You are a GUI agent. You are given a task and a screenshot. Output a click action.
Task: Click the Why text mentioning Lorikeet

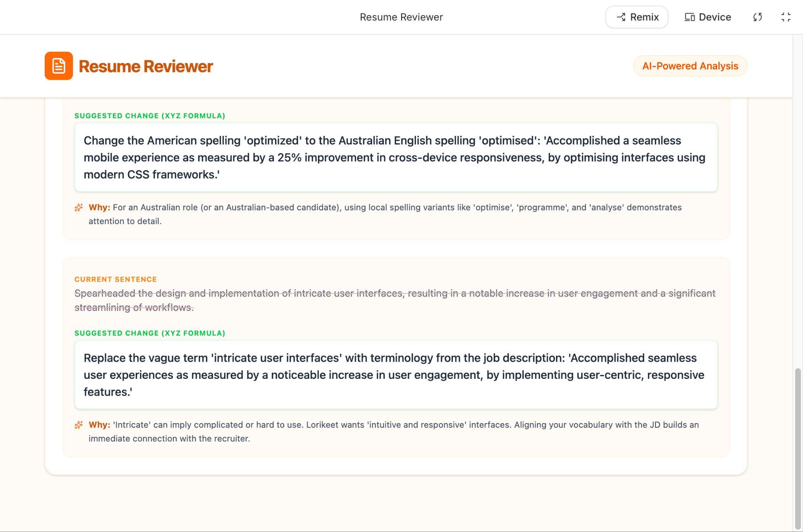coord(393,431)
